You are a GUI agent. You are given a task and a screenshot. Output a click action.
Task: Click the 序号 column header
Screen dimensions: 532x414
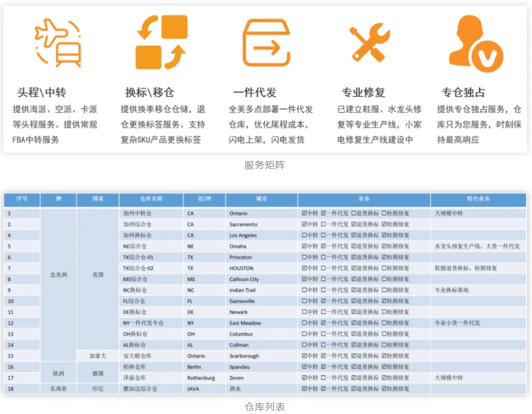22,199
